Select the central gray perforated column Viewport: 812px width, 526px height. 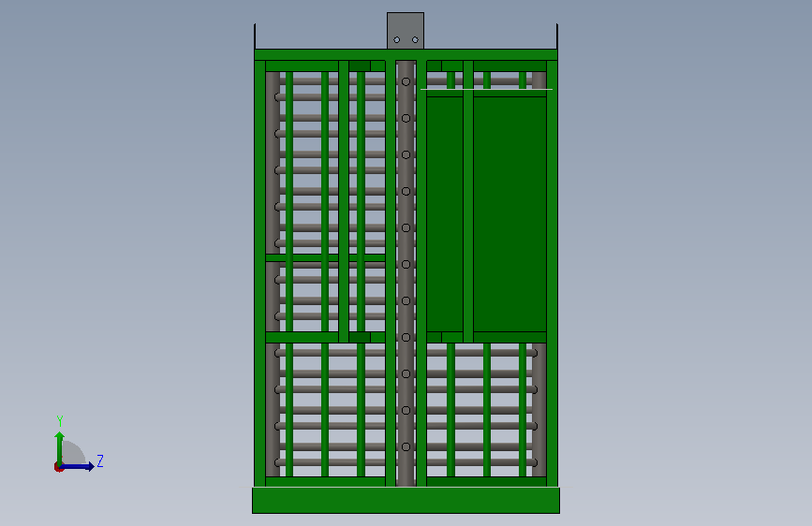click(x=406, y=273)
